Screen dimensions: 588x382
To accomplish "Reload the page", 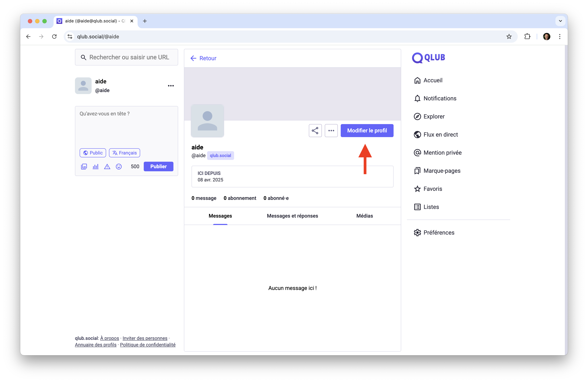I will 54,37.
